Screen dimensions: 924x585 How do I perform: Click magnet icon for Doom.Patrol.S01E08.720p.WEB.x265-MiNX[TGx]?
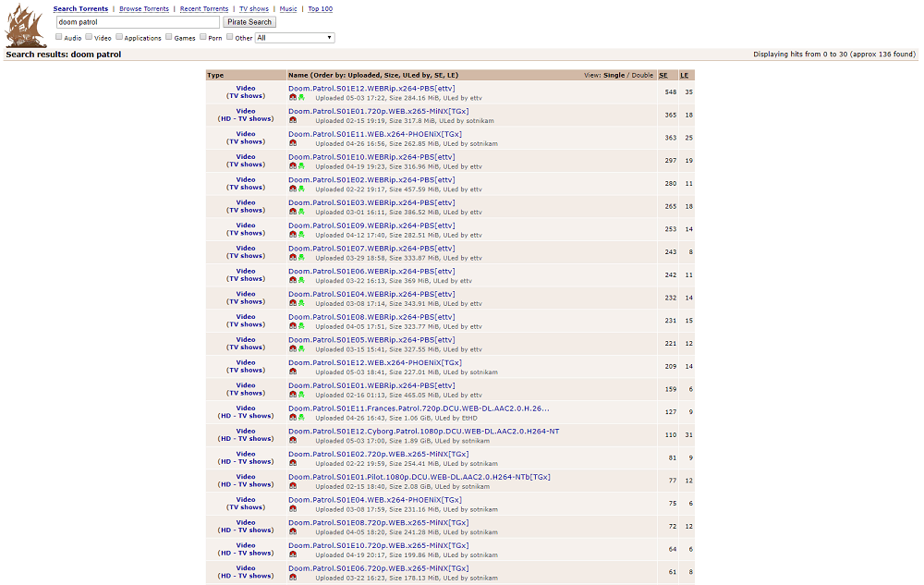click(293, 532)
